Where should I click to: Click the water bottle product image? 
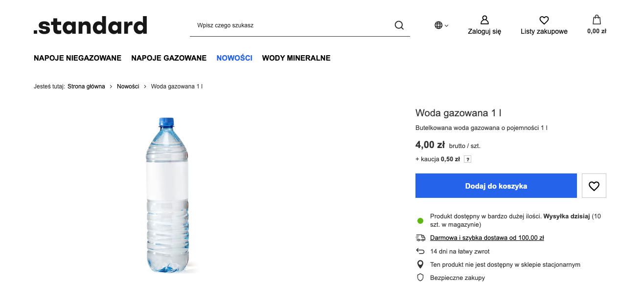167,194
